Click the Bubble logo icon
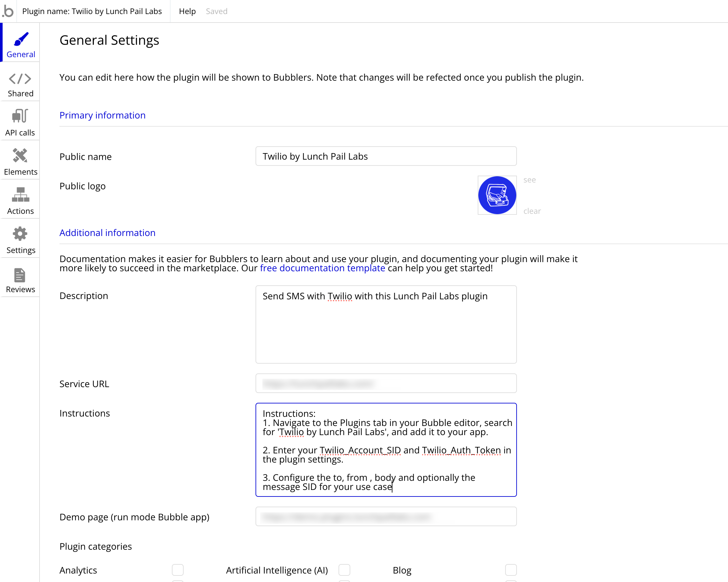 [x=8, y=11]
